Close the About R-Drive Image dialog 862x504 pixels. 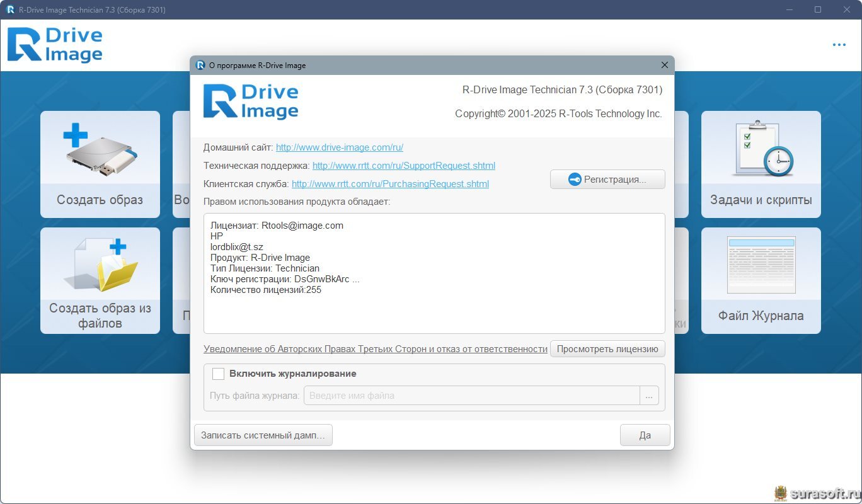(665, 65)
